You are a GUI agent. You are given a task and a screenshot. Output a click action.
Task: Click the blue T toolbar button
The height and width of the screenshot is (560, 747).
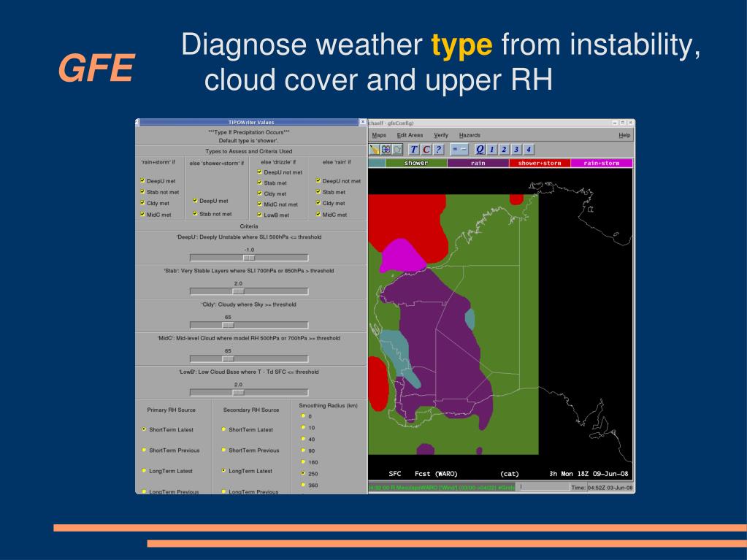pyautogui.click(x=413, y=150)
